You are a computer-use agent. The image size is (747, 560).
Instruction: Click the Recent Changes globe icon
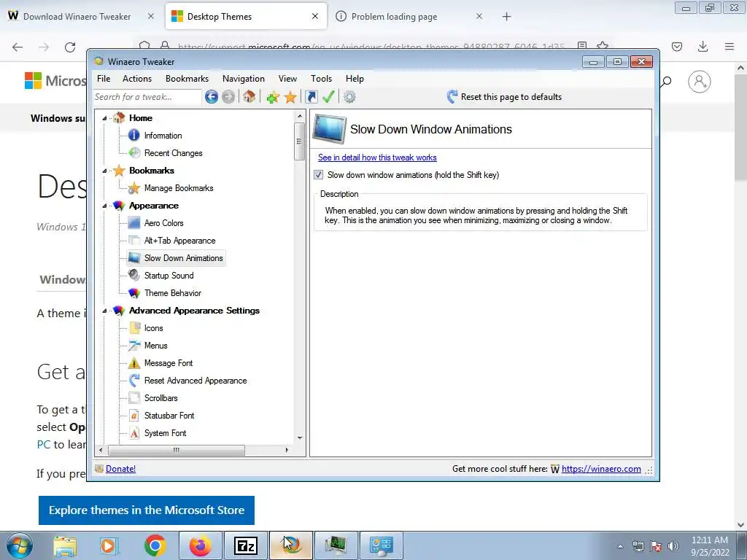click(134, 153)
